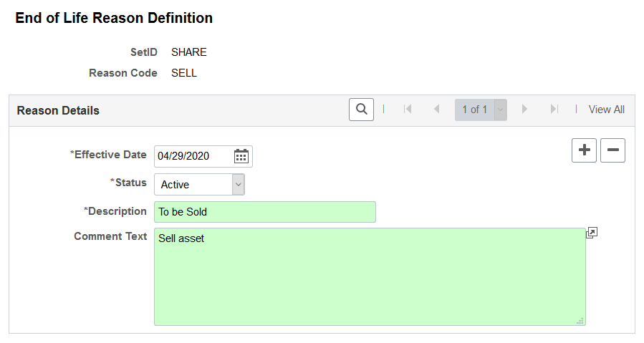Screen dimensions: 644x343
Task: Click the End of Life Reason Definition title
Action: [x=114, y=18]
